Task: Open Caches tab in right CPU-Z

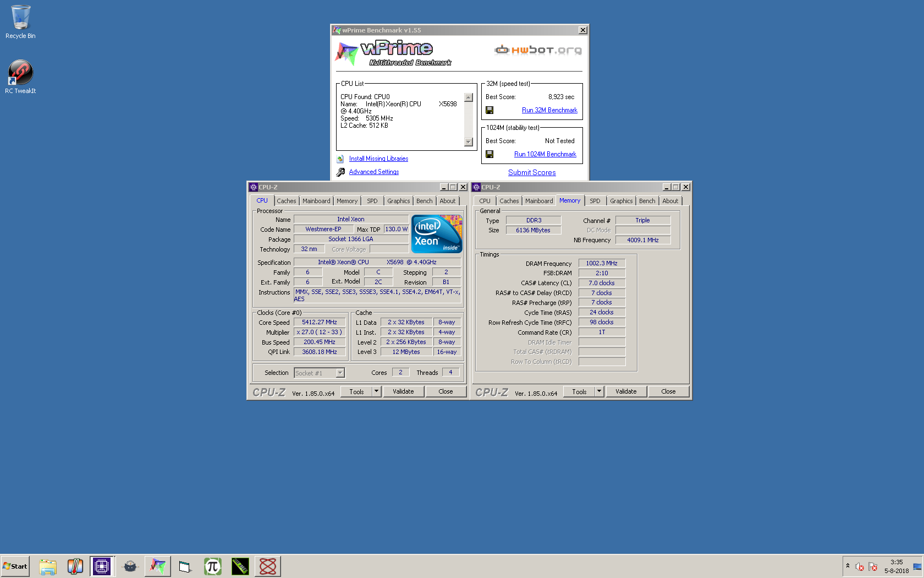Action: (x=509, y=201)
